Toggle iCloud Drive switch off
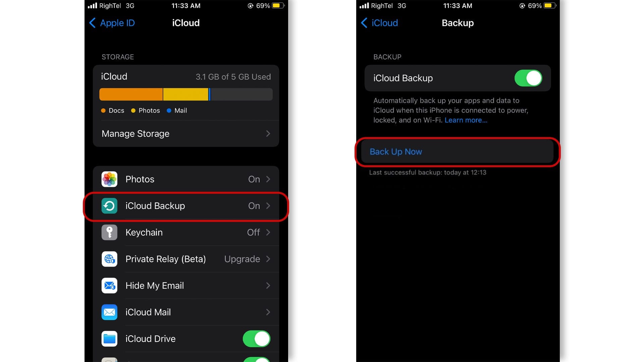Image resolution: width=644 pixels, height=362 pixels. 257,339
